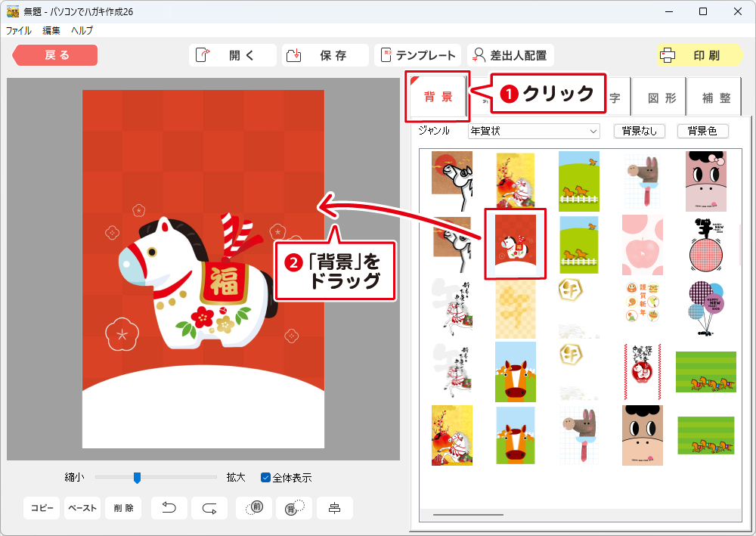Open the テンプレート template chooser
This screenshot has width=756, height=536.
coord(417,55)
